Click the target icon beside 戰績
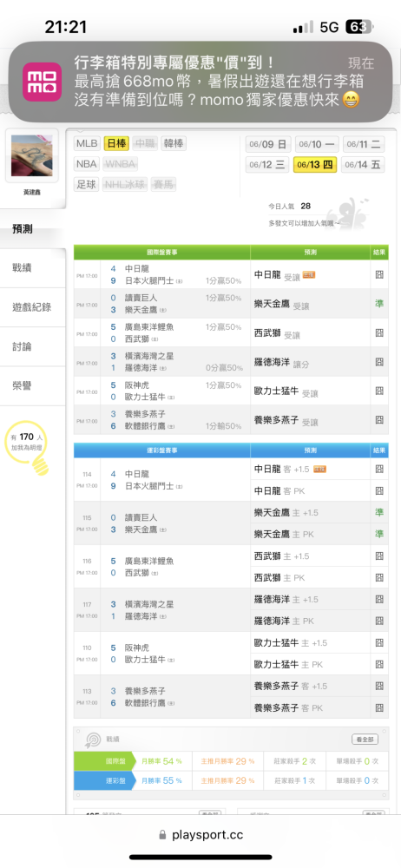Viewport: 401px width, 868px height. click(92, 740)
